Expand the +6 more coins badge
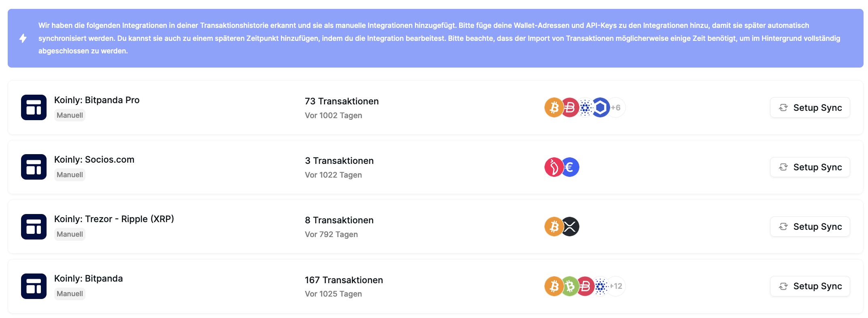 click(616, 108)
